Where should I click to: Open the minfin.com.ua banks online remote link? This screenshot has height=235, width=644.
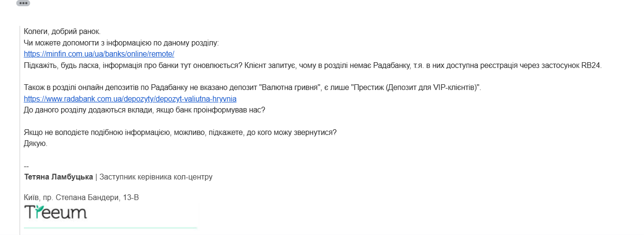pyautogui.click(x=99, y=54)
